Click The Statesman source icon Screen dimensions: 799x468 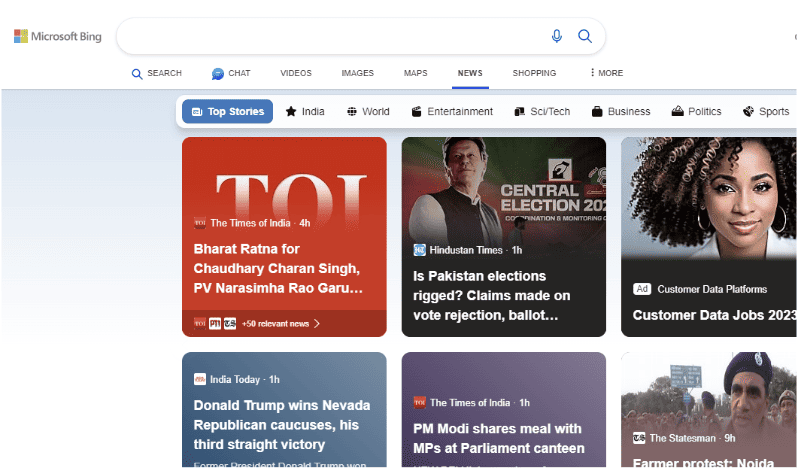pyautogui.click(x=639, y=438)
